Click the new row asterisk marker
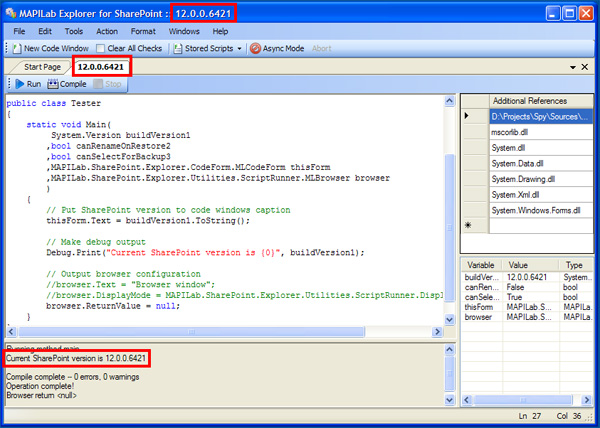The image size is (600, 428). coord(468,225)
